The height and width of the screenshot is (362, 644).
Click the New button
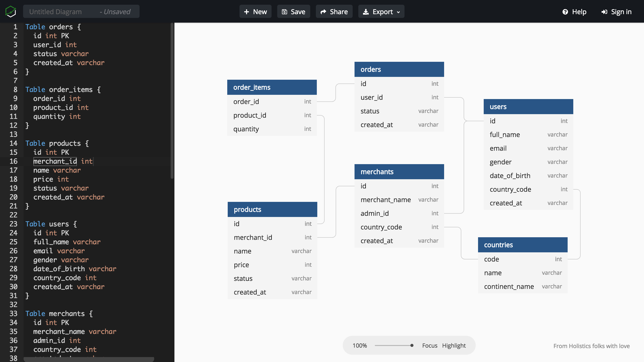tap(256, 11)
